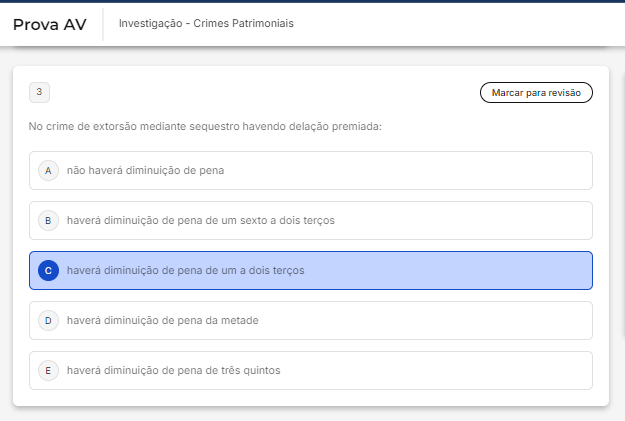
Task: Open 'Investigação - Crimes Patrimoniais' header label
Action: click(x=206, y=23)
